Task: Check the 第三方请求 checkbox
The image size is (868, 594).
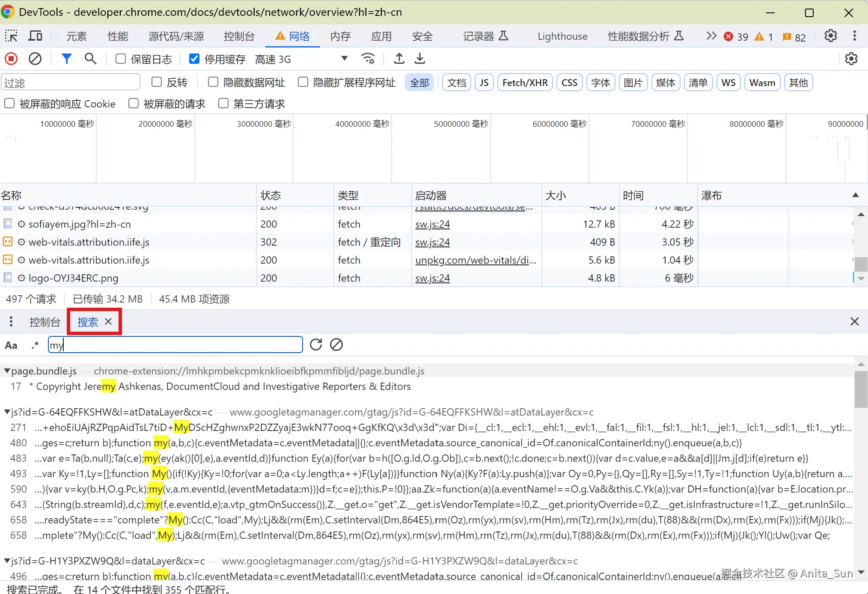Action: tap(223, 104)
